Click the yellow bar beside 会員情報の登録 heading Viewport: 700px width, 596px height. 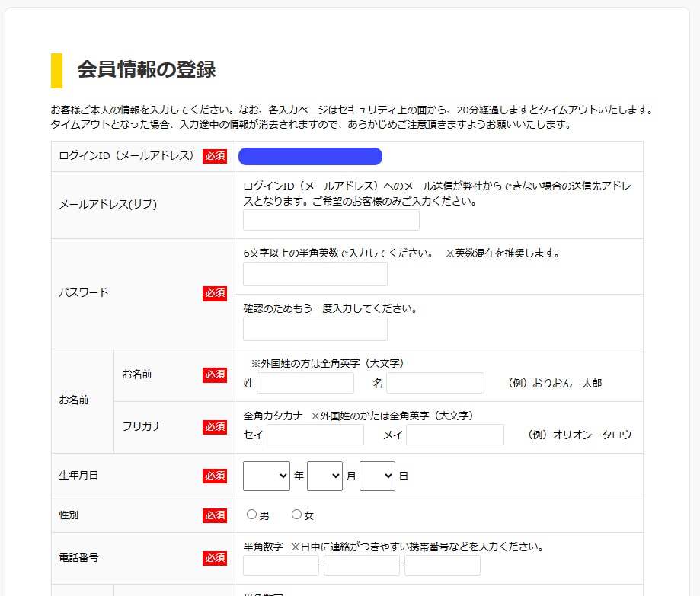click(56, 70)
